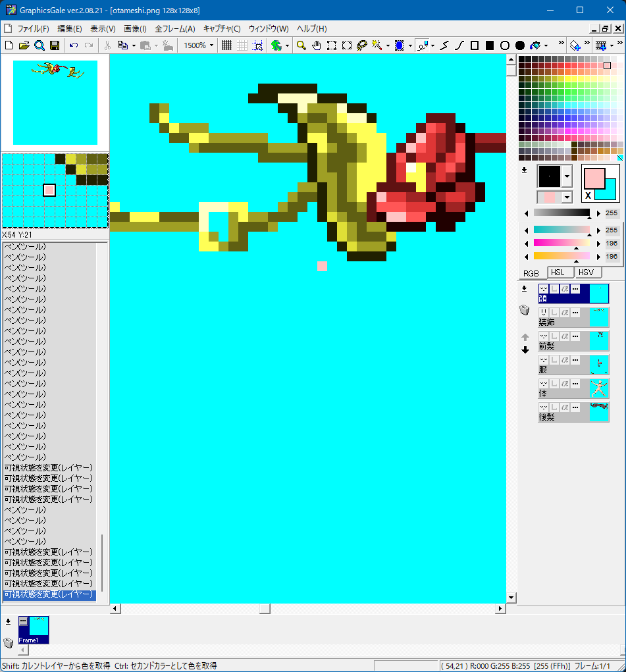Select the rectangular selection tool

click(332, 45)
